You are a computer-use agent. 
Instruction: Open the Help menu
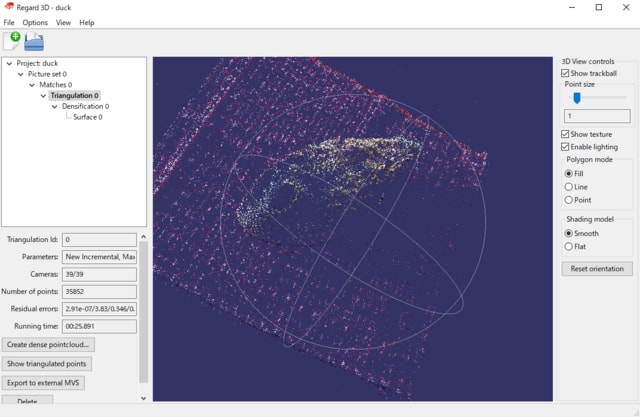coord(87,22)
